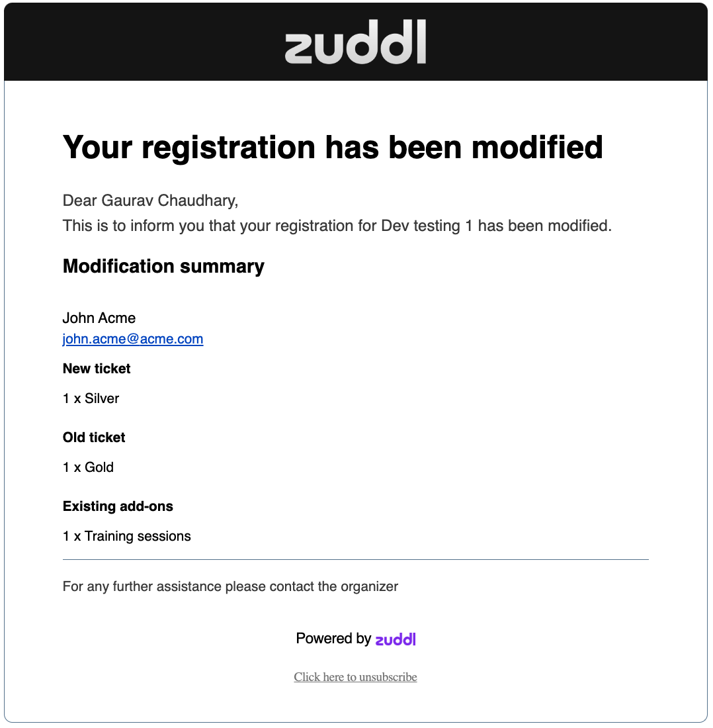Viewport: 713px width, 728px height.
Task: Click the Dear Gaurav Chaudhary greeting
Action: 150,201
